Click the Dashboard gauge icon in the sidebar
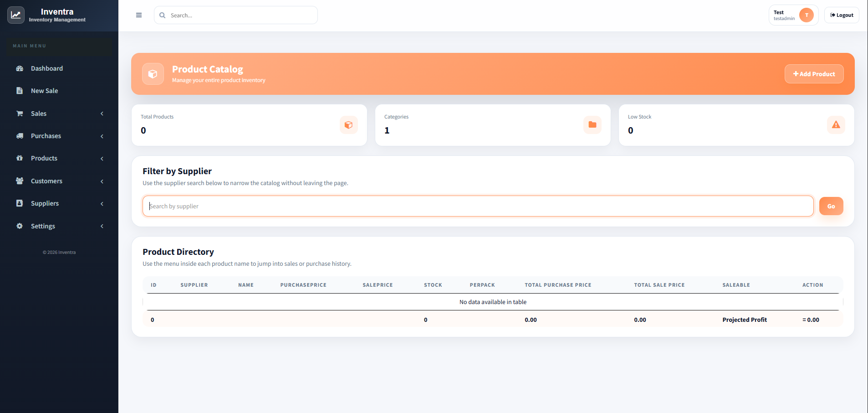 [20, 68]
